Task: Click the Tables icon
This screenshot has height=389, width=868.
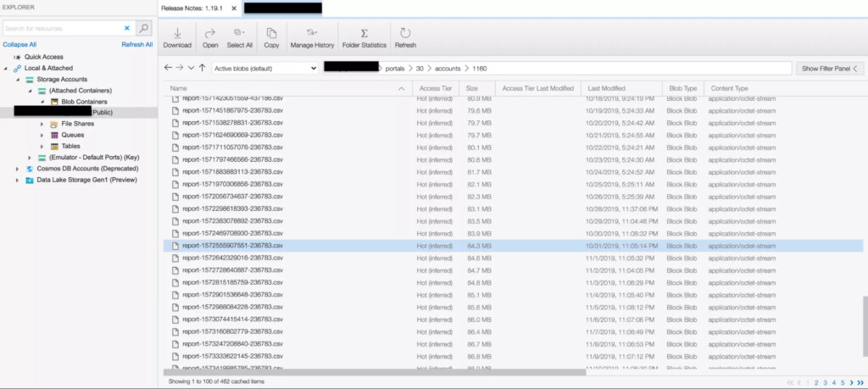Action: pyautogui.click(x=53, y=146)
